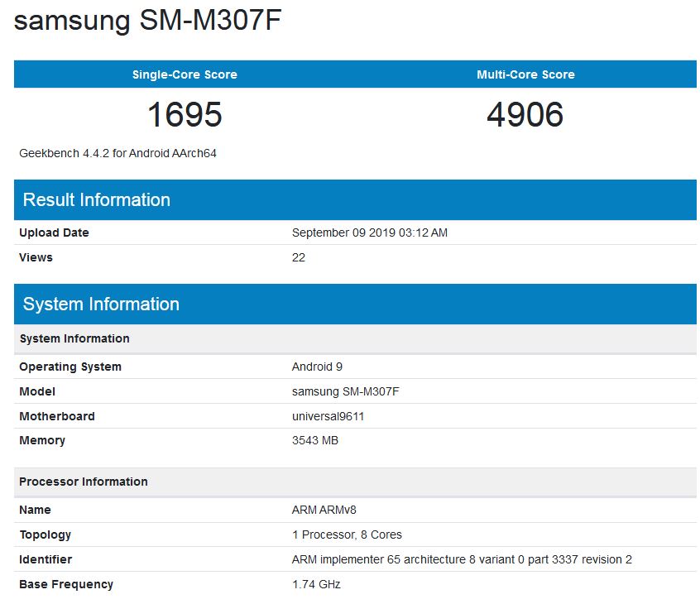The height and width of the screenshot is (604, 700).
Task: Click the Operating System label
Action: [70, 367]
